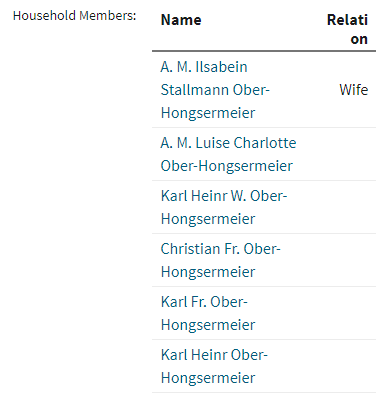Click empty Relation cell for Karl Fr.
This screenshot has height=398, width=391.
tap(347, 313)
